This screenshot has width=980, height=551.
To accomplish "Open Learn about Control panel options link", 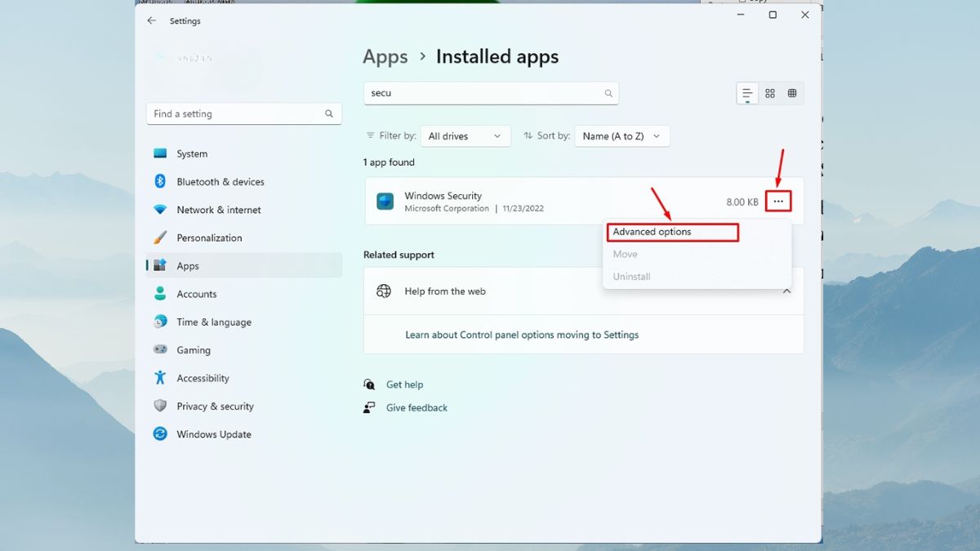I will tap(522, 335).
